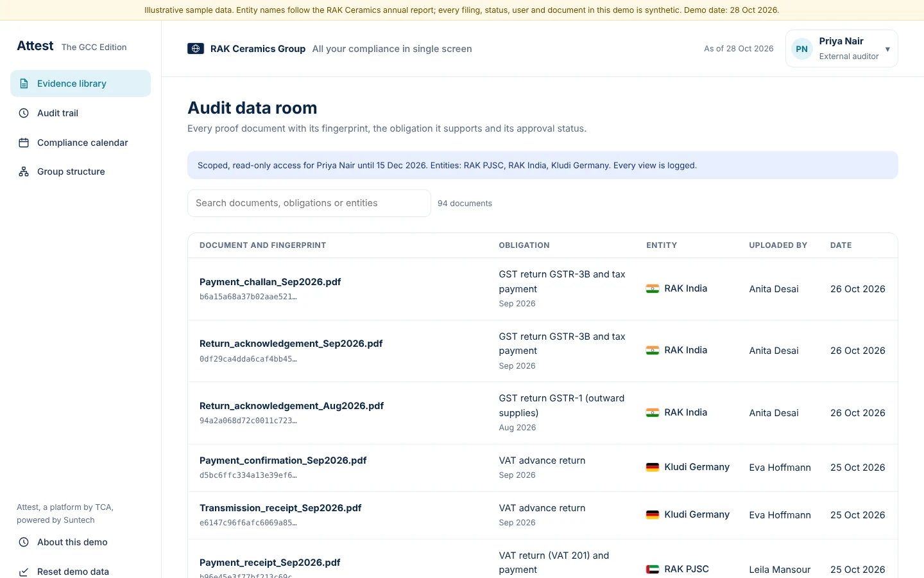Click the 94 documents count
Viewport: 924px width, 578px height.
465,204
